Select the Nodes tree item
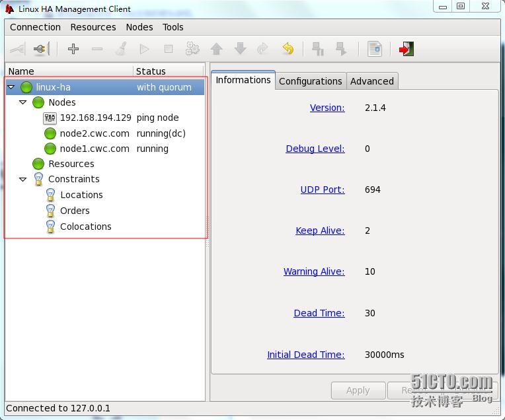The width and height of the screenshot is (505, 420). pos(62,102)
